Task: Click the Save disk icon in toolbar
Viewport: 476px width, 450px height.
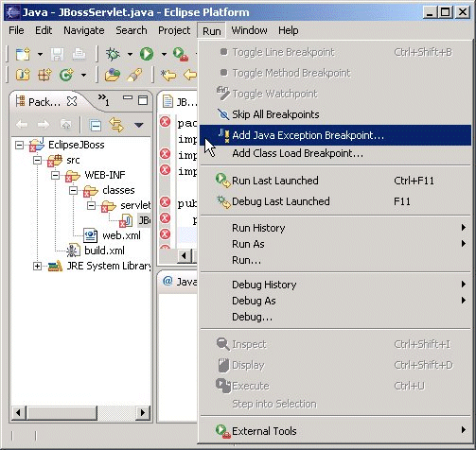Action: [x=57, y=54]
